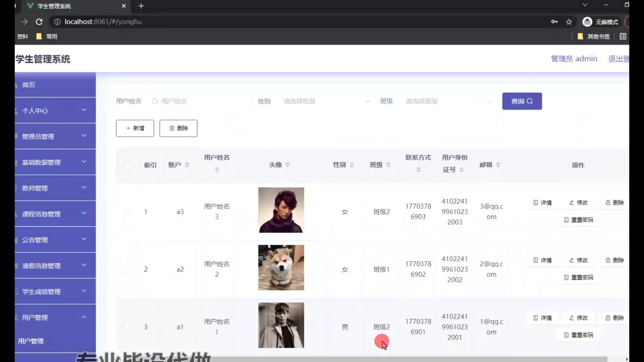Image resolution: width=644 pixels, height=362 pixels.
Task: Toggle the select-all header checkbox
Action: pyautogui.click(x=128, y=165)
